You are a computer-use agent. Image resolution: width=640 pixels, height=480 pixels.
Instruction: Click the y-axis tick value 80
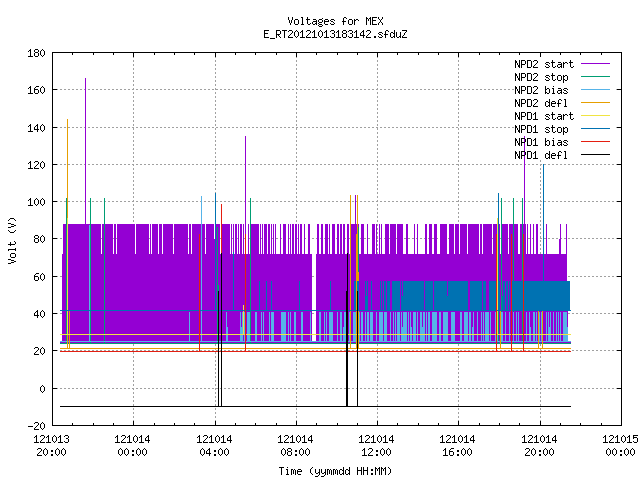[39, 239]
